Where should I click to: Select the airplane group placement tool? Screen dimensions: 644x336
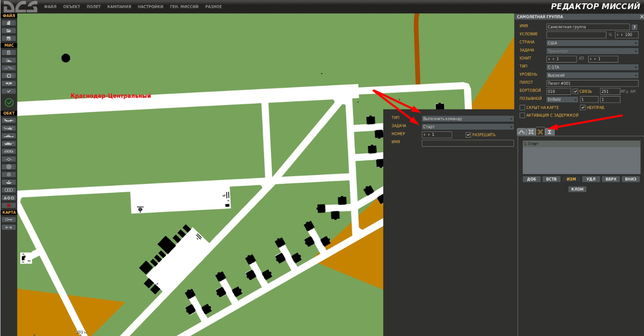[9, 121]
